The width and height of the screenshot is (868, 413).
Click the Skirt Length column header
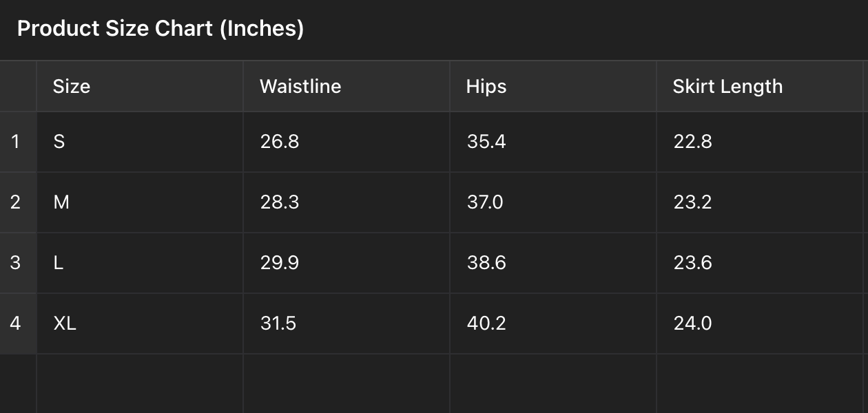coord(759,87)
